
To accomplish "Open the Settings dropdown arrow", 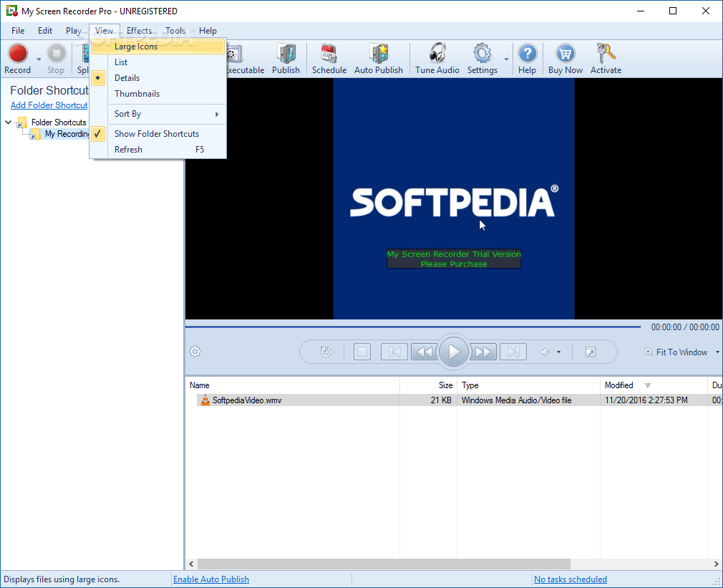I will [506, 59].
